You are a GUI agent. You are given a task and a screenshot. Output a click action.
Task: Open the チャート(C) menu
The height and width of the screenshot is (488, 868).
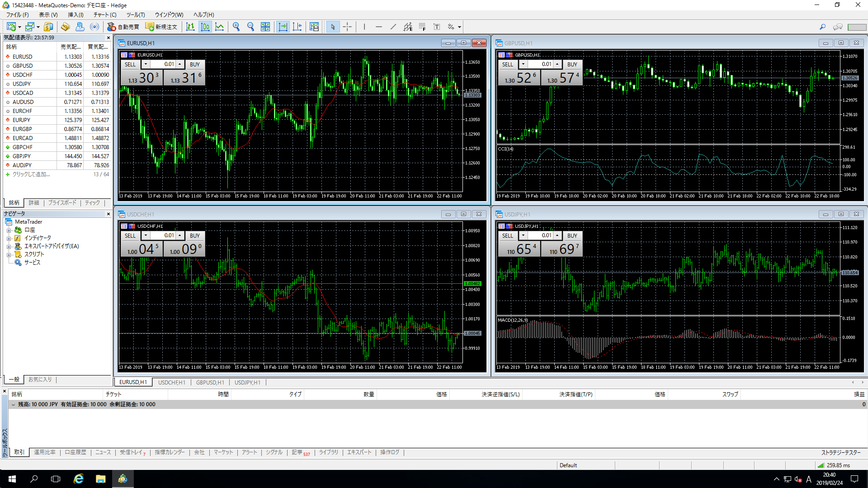[x=105, y=15]
